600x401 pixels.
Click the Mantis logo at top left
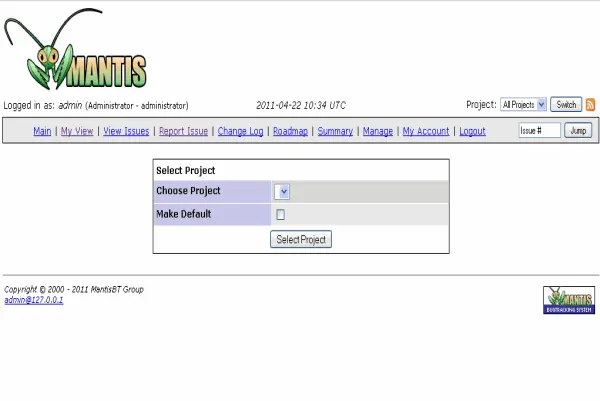click(x=78, y=53)
